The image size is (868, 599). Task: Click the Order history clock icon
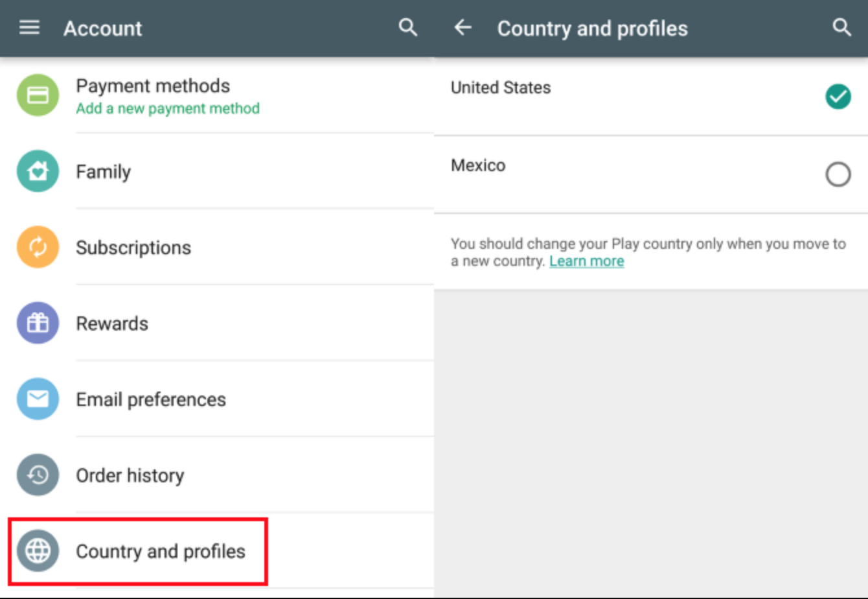click(x=38, y=475)
